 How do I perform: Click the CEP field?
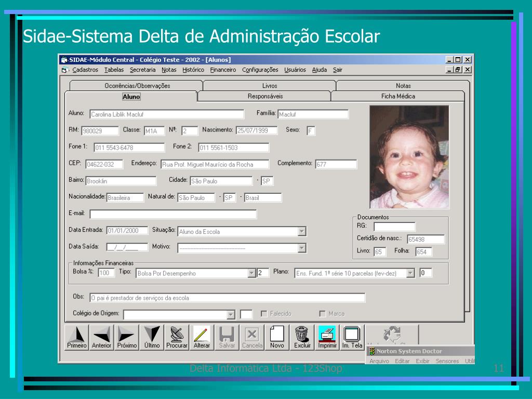tap(104, 164)
